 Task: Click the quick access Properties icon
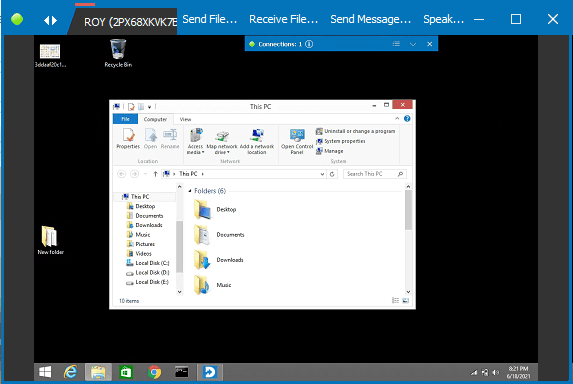pos(131,107)
